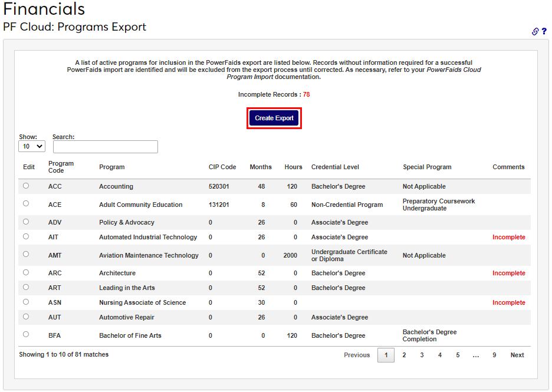This screenshot has height=392, width=552.
Task: Select the Adult Community Education row's radio button
Action: point(25,203)
